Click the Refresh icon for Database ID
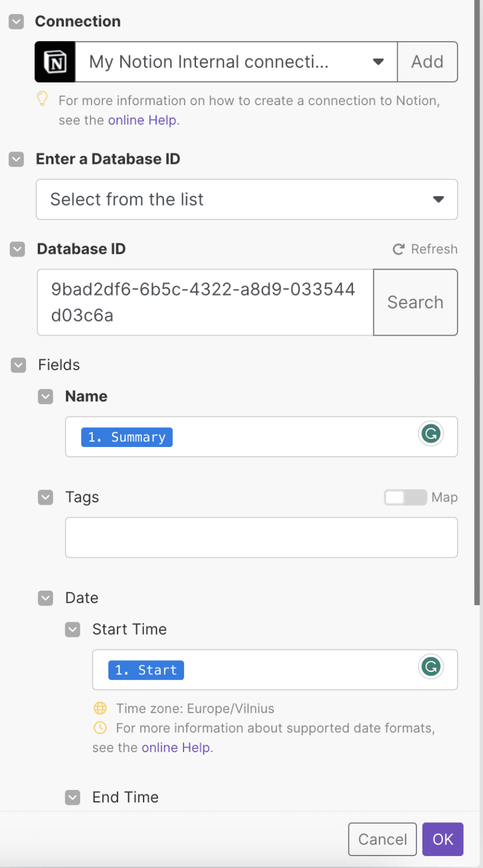Screen dimensions: 483x868 click(399, 249)
